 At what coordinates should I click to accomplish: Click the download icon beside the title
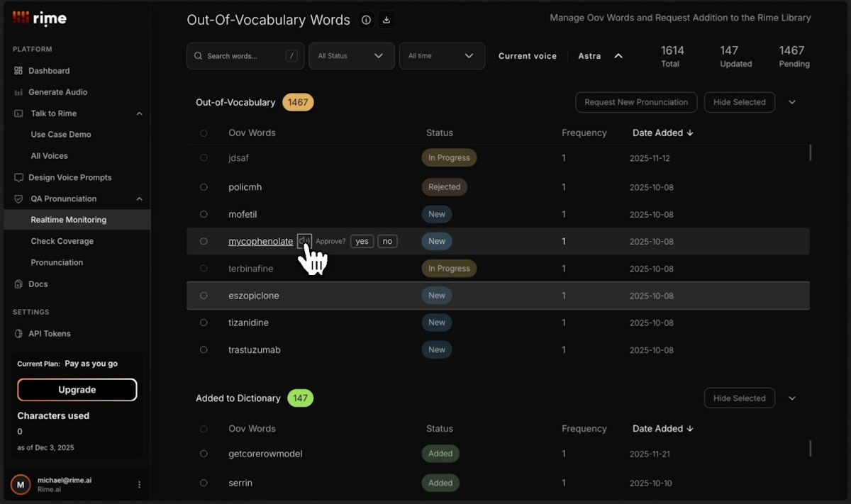pos(386,20)
